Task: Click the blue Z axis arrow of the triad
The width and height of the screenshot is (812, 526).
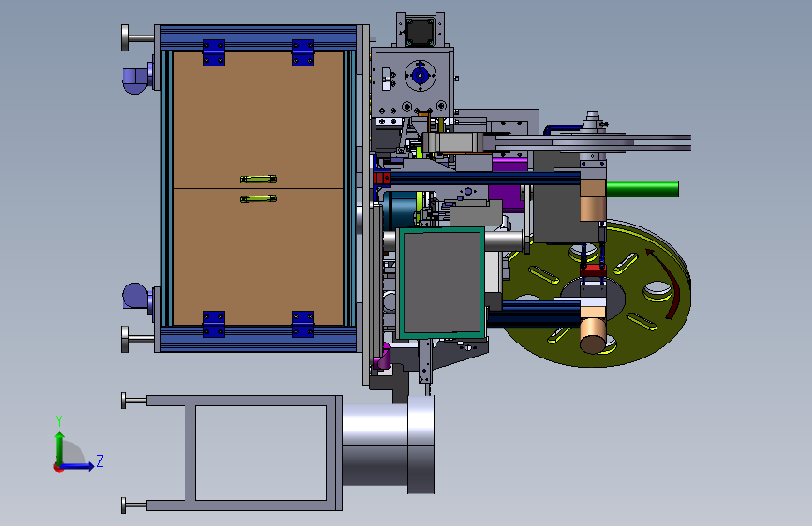Action: 80,466
